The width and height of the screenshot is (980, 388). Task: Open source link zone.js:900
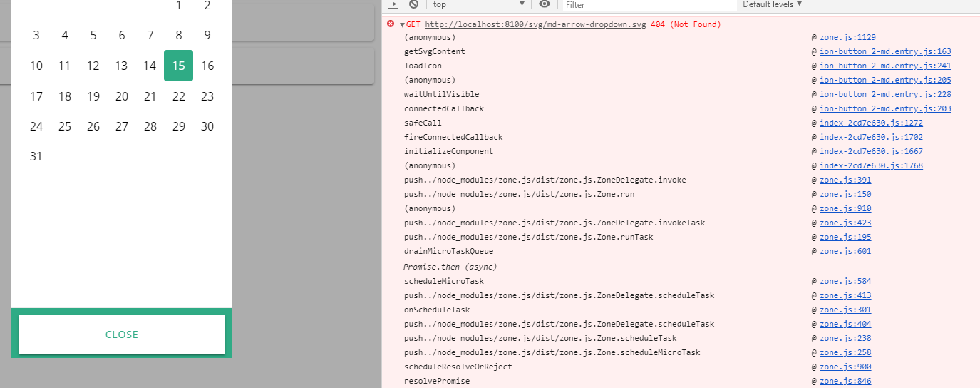coord(845,367)
